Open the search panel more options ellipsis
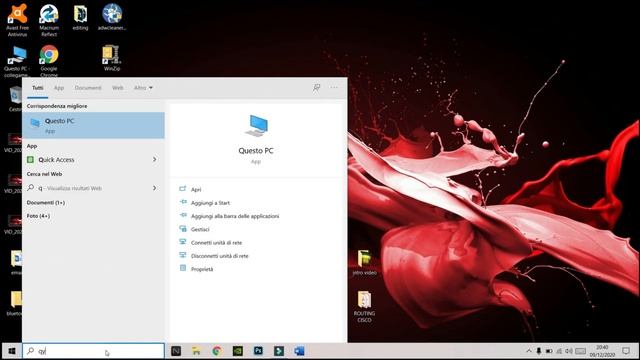This screenshot has height=360, width=640. pyautogui.click(x=334, y=87)
